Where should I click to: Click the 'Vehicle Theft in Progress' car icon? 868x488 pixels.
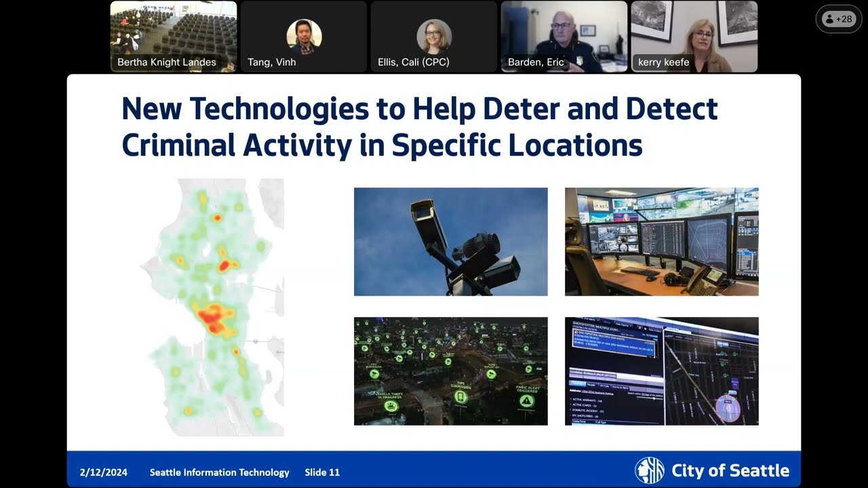point(391,406)
